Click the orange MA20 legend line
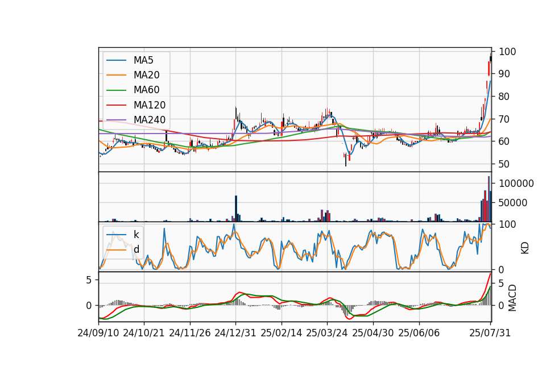Image resolution: width=546 pixels, height=392 pixels. point(116,75)
